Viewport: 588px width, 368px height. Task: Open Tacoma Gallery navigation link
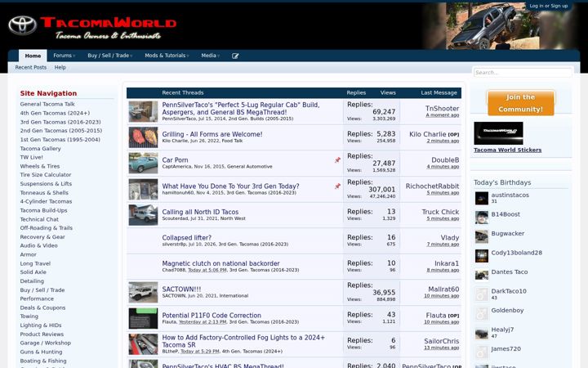(41, 148)
